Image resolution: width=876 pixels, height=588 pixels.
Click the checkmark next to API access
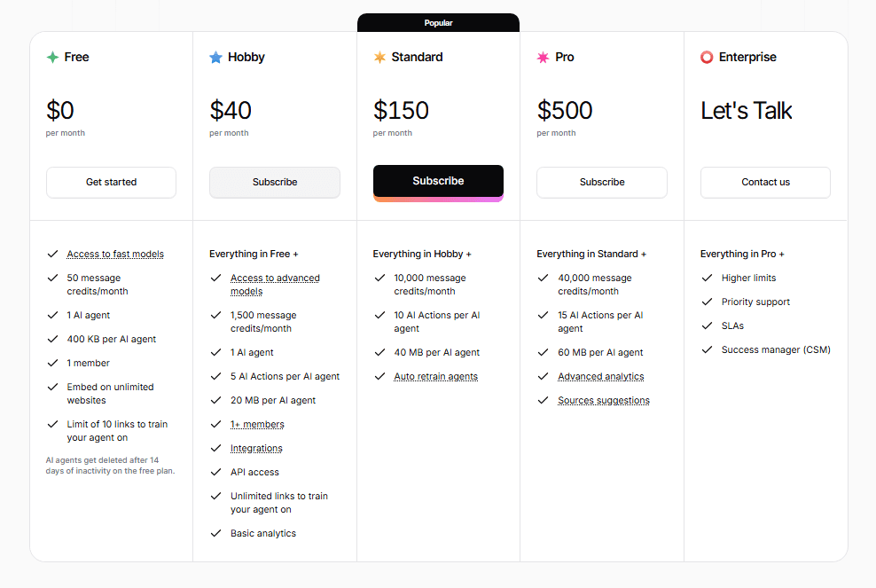(215, 473)
